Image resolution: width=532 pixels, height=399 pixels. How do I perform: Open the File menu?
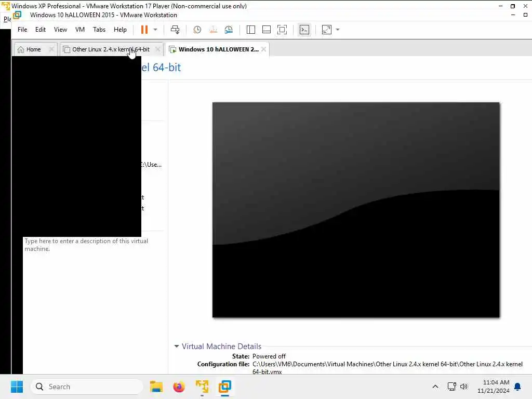point(22,30)
